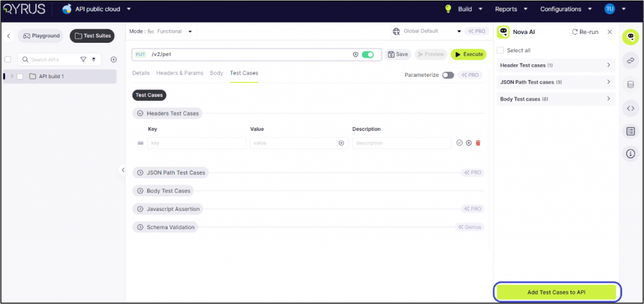This screenshot has height=304, width=644.
Task: Click the header Key input field
Action: 196,143
